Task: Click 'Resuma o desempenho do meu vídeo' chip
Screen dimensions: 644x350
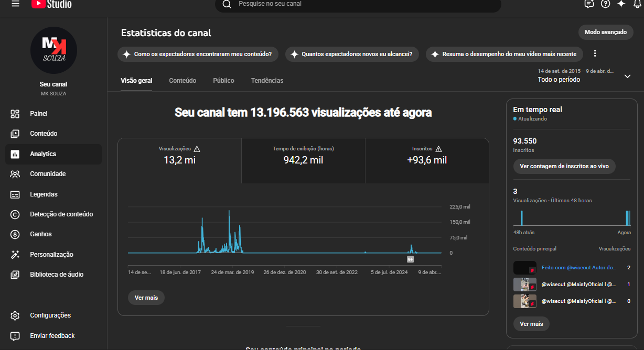Action: pyautogui.click(x=504, y=54)
